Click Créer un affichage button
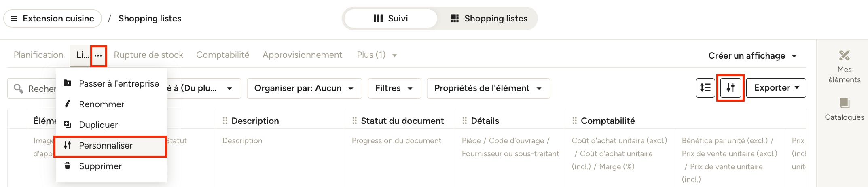Image resolution: width=868 pixels, height=187 pixels. point(752,56)
